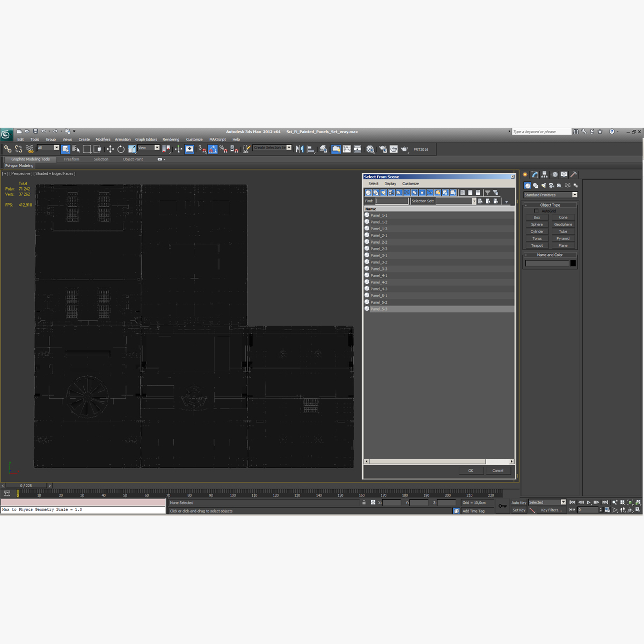The width and height of the screenshot is (644, 644).
Task: Open the Modifiers menu
Action: tap(103, 140)
